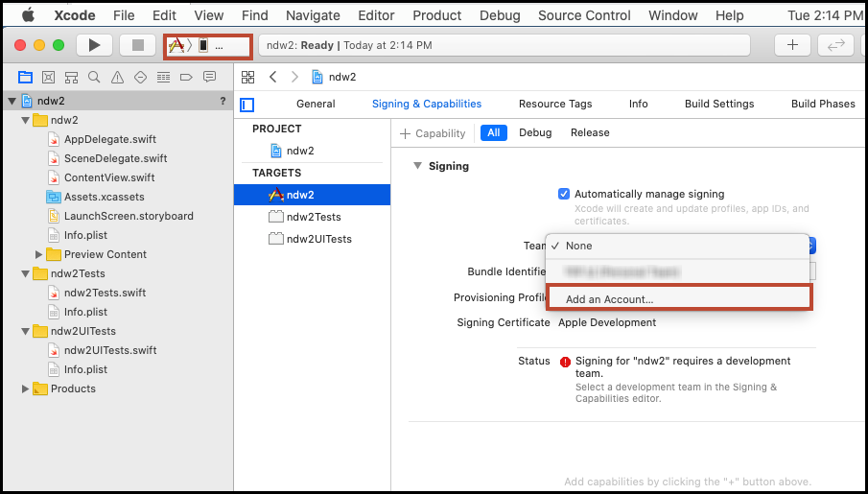Click the ndw2 project icon in the jump bar
The width and height of the screenshot is (868, 494).
[x=317, y=77]
